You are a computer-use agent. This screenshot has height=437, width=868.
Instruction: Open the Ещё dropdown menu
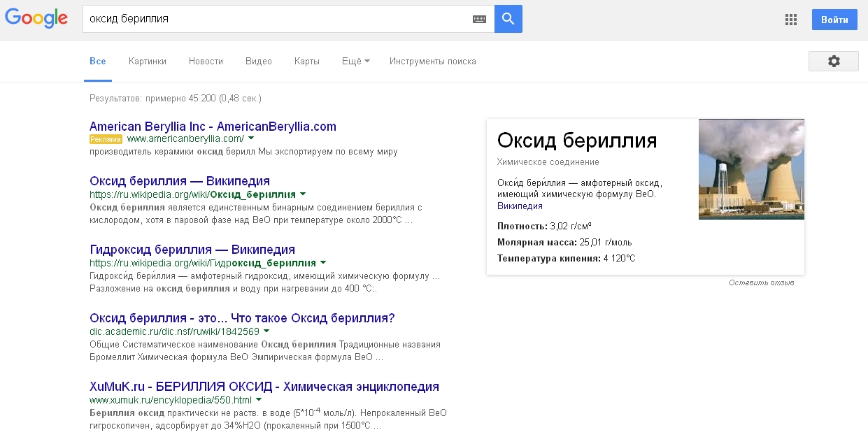pos(355,61)
